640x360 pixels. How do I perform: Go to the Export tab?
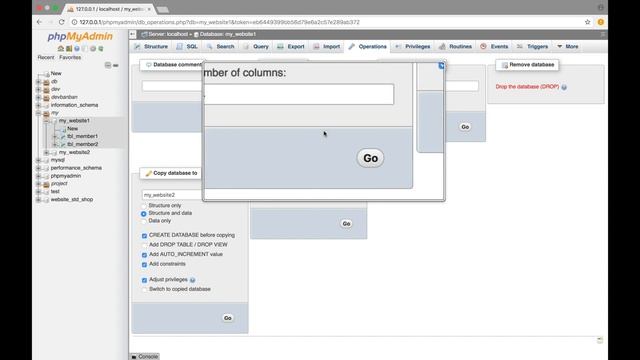point(291,47)
